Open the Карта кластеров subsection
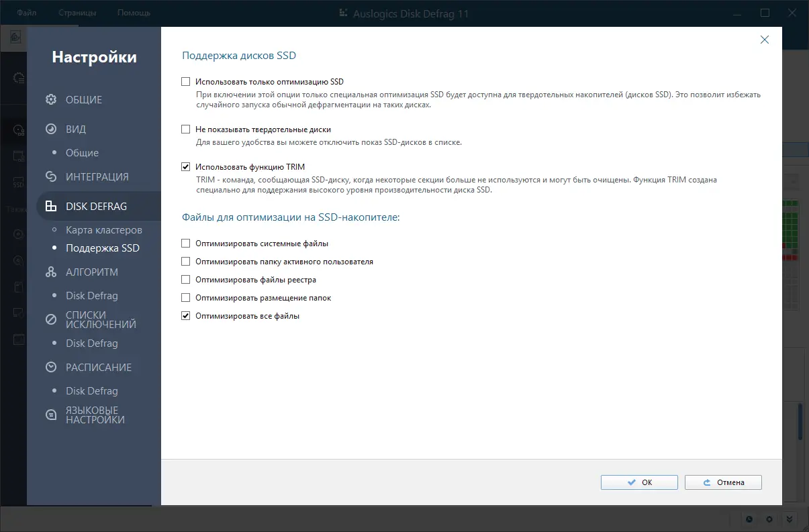This screenshot has width=809, height=532. click(x=104, y=230)
